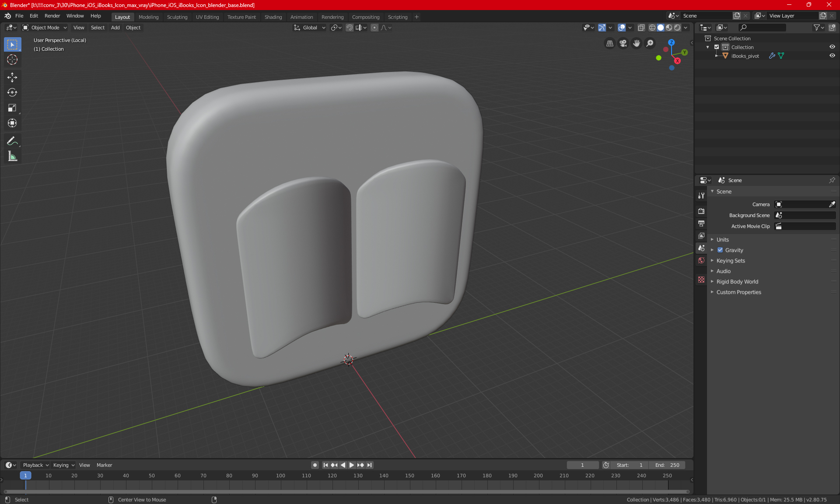Open the File menu
The image size is (840, 504).
pos(19,16)
